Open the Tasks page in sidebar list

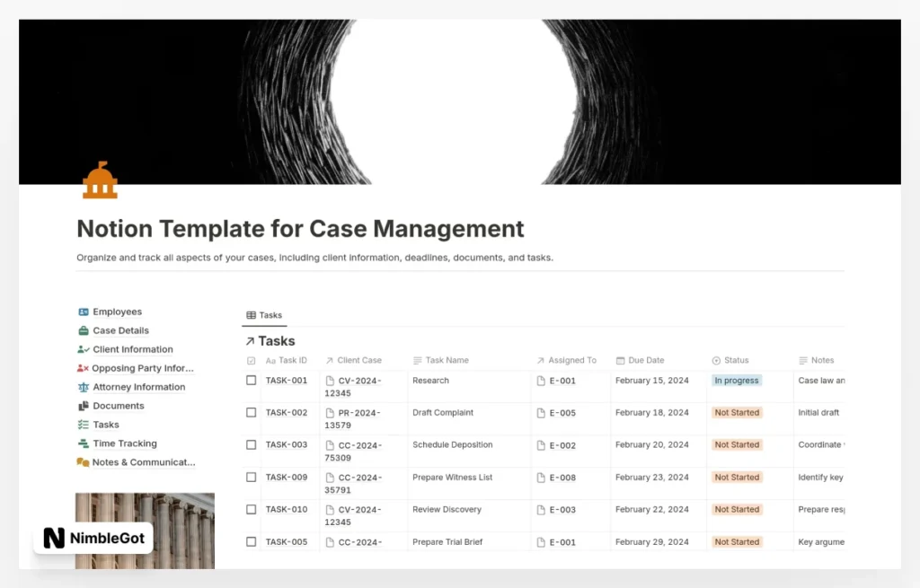pyautogui.click(x=106, y=425)
